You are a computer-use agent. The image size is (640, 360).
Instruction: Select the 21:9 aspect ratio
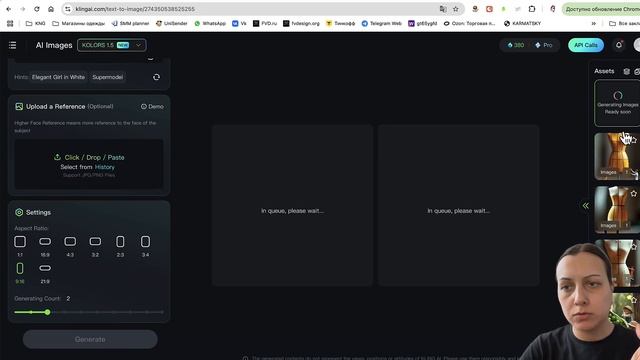click(x=45, y=273)
